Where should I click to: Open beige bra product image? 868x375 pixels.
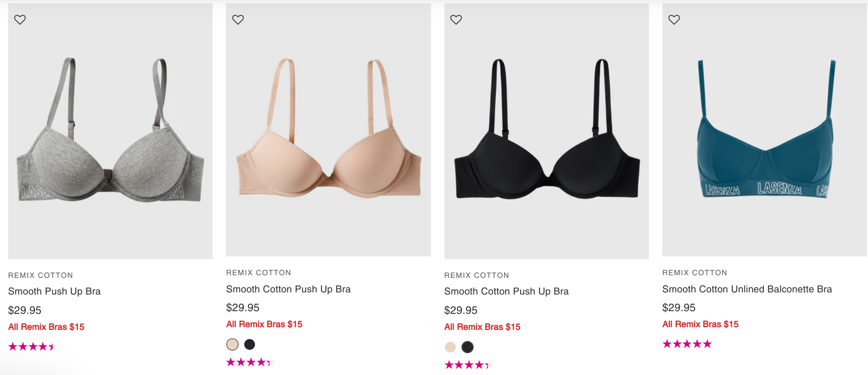(329, 130)
